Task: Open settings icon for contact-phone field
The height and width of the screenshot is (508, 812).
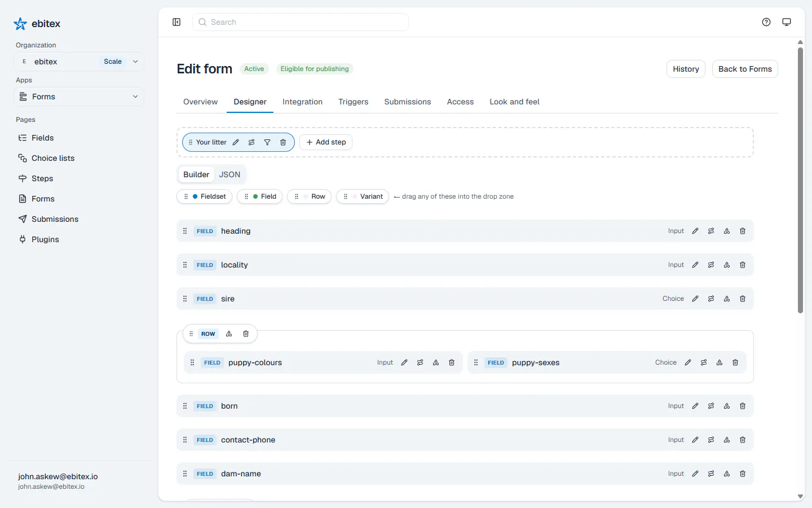Action: [711, 440]
